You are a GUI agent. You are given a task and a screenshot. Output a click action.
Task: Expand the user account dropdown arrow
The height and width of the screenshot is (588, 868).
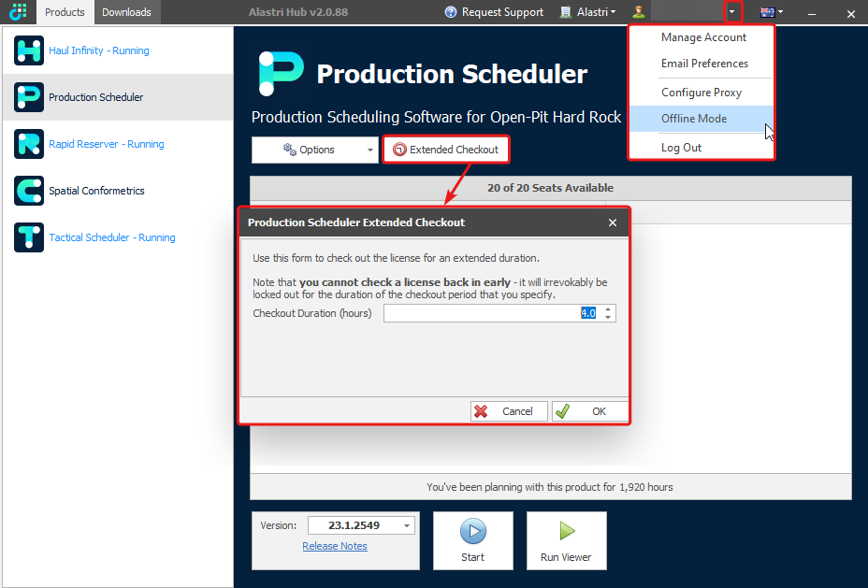coord(731,11)
